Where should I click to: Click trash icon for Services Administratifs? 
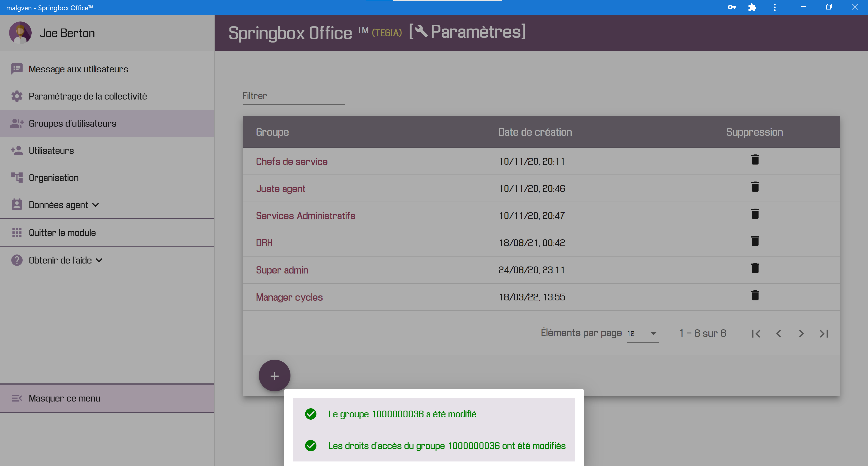[x=755, y=214]
